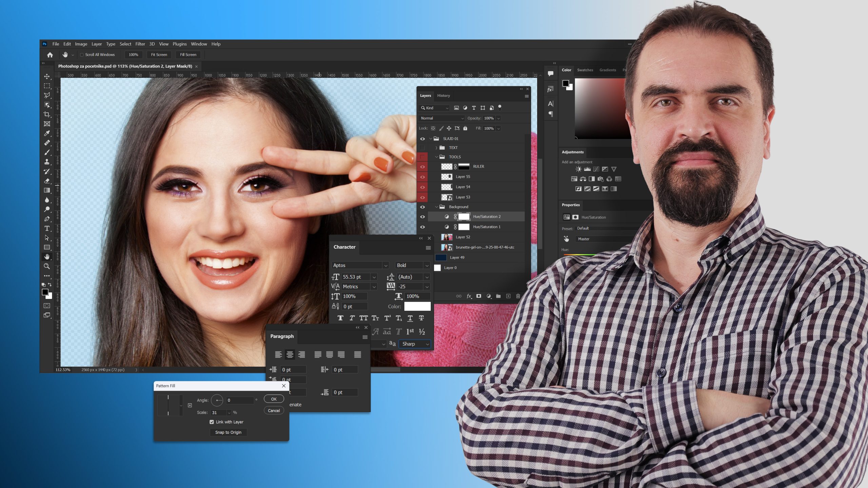
Task: Select the Healing Brush tool
Action: pos(47,143)
